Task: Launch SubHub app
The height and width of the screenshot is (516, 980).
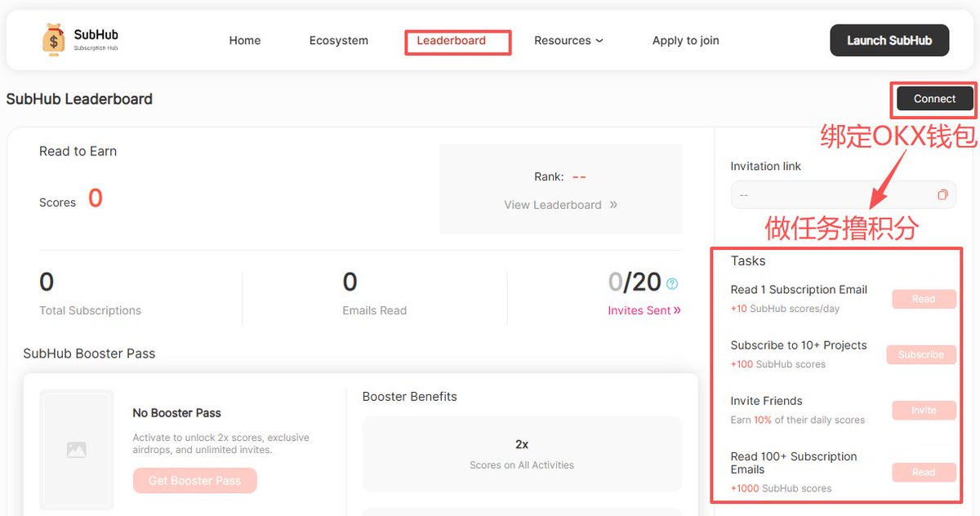Action: pos(889,40)
